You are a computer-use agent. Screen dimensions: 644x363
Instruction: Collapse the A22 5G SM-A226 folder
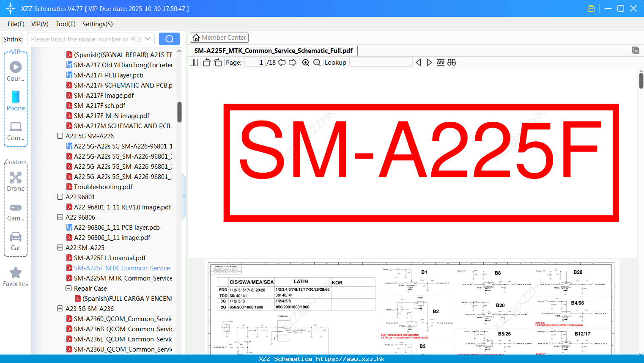pyautogui.click(x=60, y=136)
